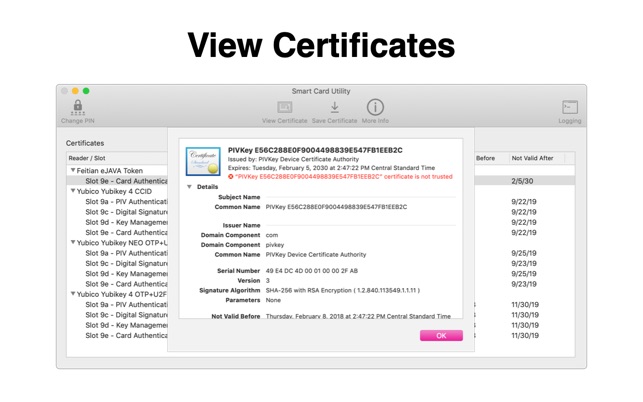Select Slot 9d under Yubikey NEO OTP+U

pos(126,274)
